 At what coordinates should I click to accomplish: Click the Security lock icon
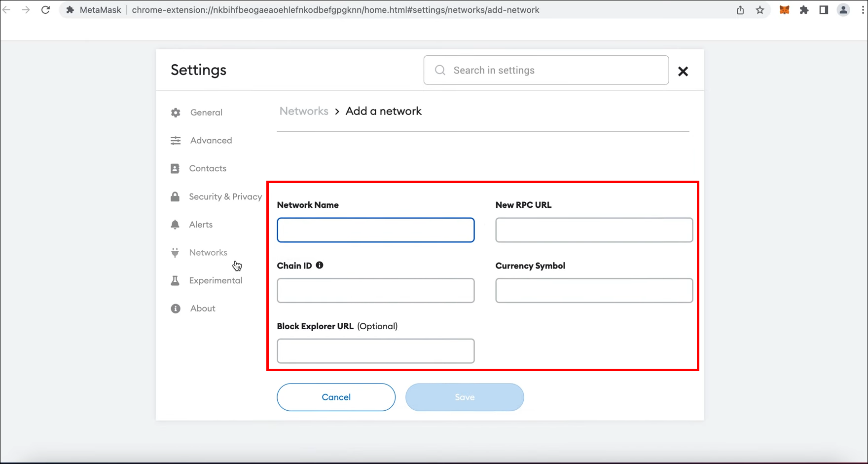tap(175, 196)
